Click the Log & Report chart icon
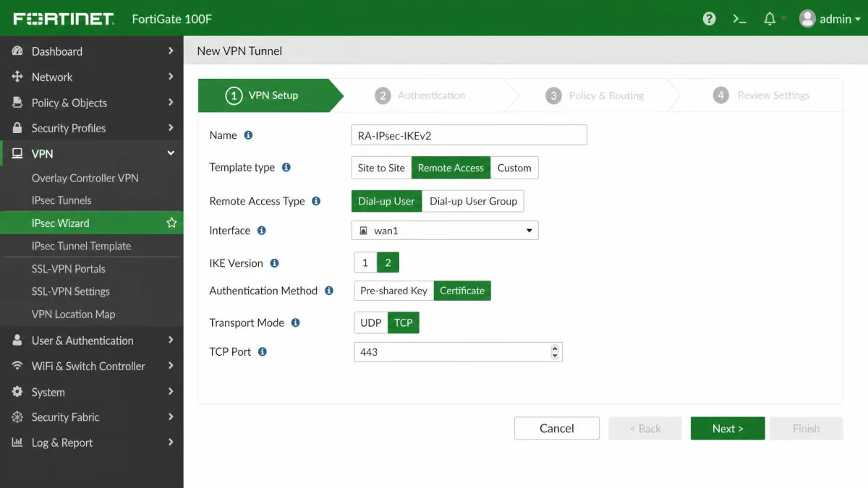The image size is (868, 488). coord(17,442)
